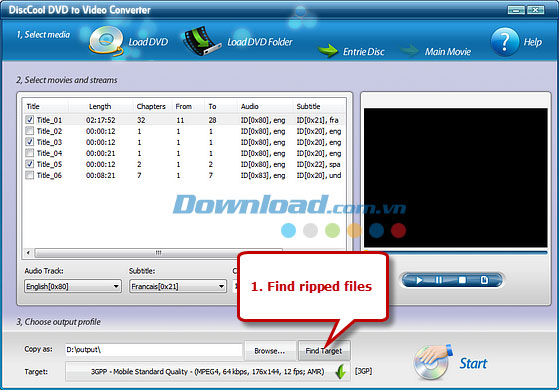Click the horizontal scrollbar of the title list
This screenshot has height=390, width=559.
click(x=158, y=253)
